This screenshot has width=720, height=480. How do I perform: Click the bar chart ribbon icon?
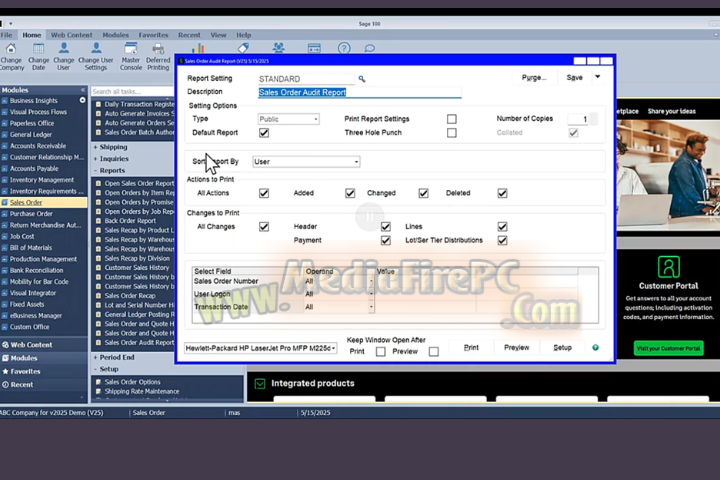[x=198, y=48]
